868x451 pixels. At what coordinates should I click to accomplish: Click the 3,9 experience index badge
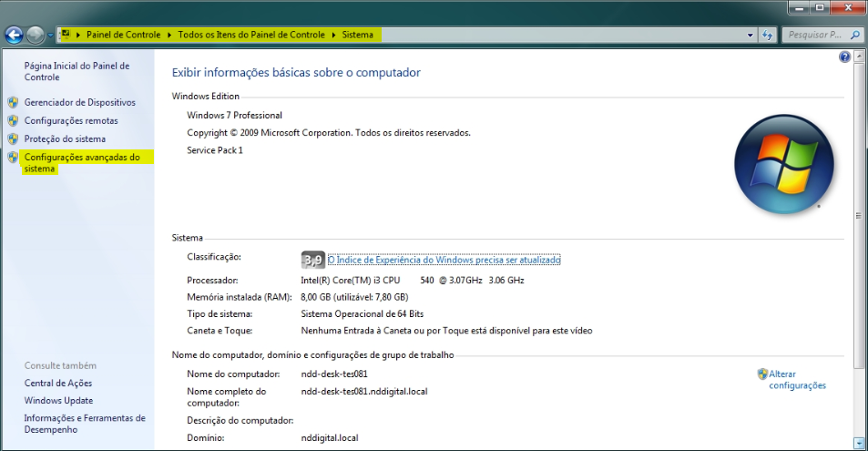(312, 260)
